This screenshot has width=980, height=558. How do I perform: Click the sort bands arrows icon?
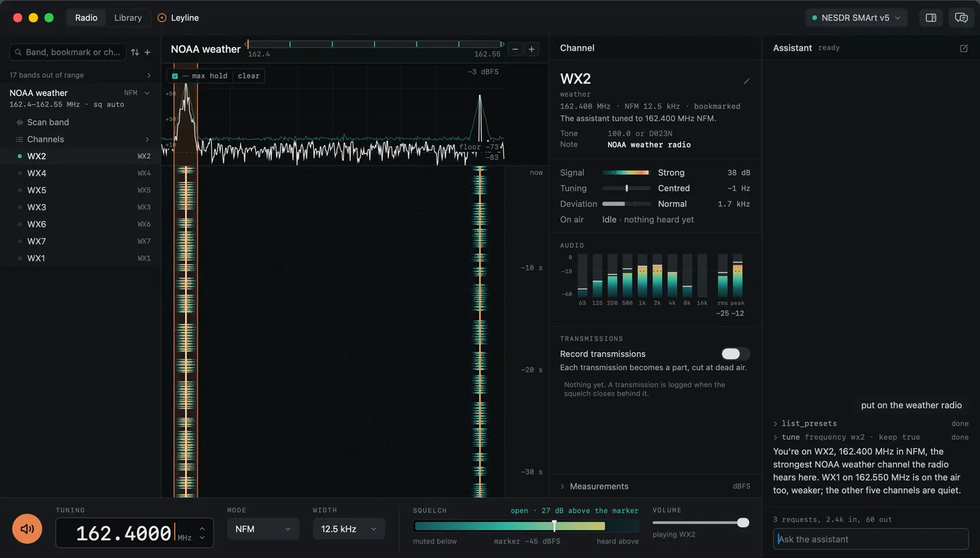click(135, 52)
